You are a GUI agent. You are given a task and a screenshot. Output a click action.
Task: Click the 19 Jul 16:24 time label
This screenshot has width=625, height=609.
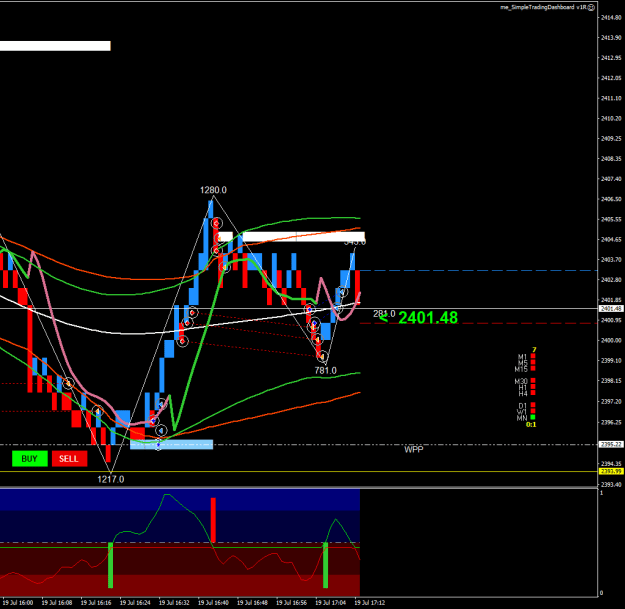135,603
